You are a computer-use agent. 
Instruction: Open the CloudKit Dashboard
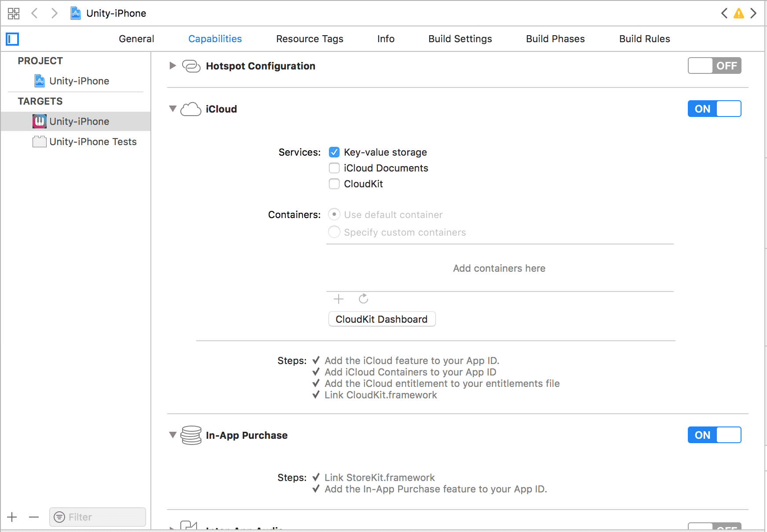click(382, 319)
